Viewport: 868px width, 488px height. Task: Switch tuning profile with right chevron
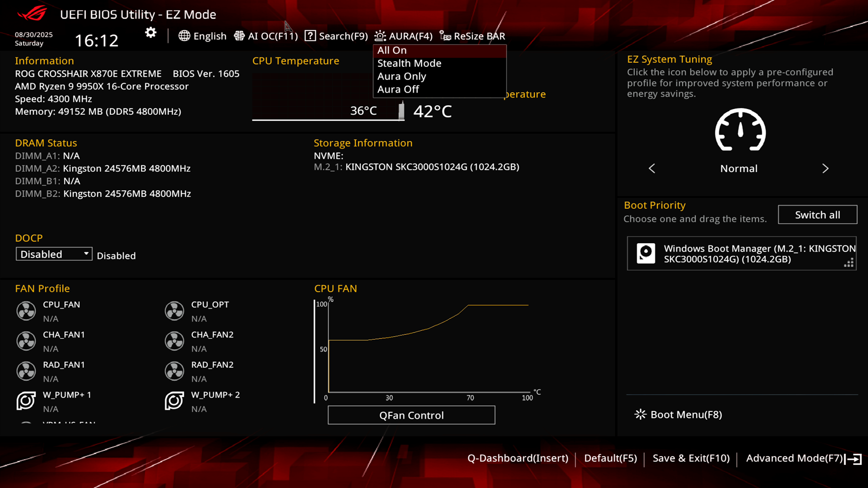click(x=825, y=169)
